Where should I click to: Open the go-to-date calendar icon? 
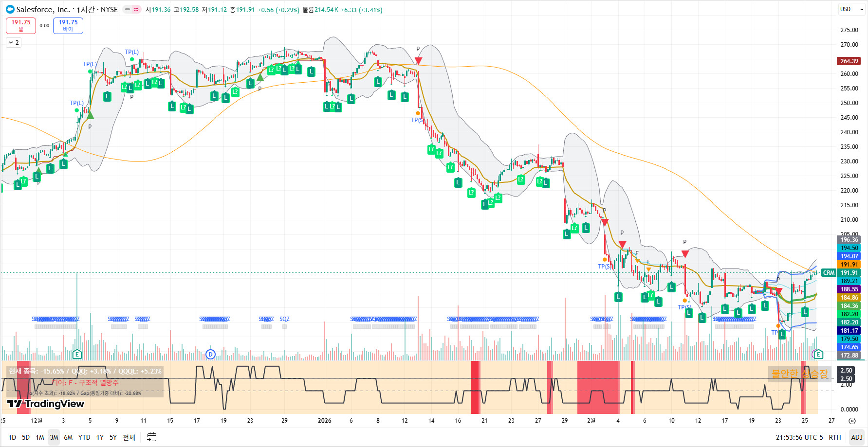point(152,437)
